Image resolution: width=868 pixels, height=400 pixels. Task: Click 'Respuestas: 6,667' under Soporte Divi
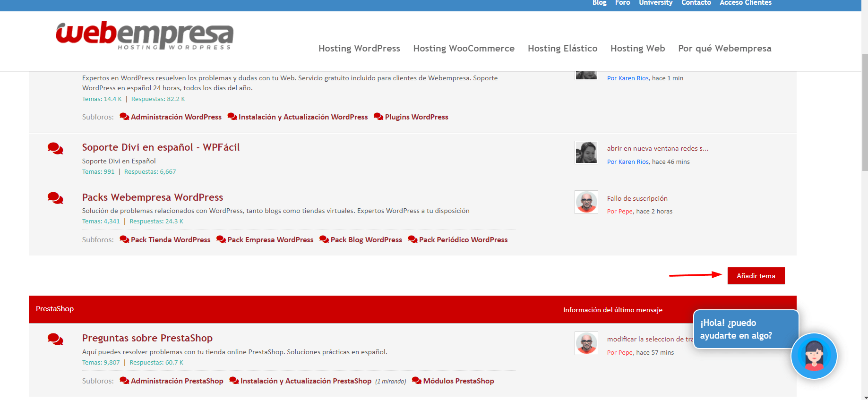coord(150,172)
